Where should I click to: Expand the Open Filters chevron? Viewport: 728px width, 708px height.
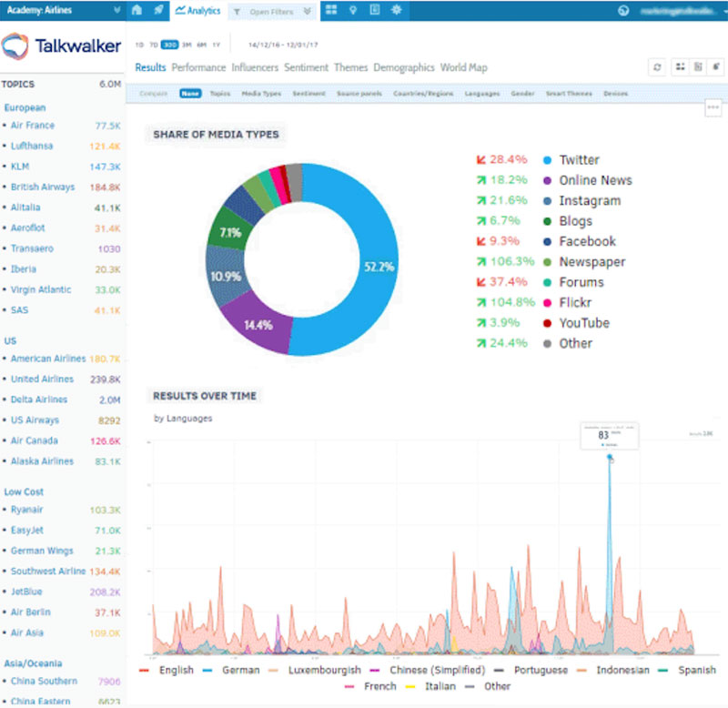click(307, 12)
